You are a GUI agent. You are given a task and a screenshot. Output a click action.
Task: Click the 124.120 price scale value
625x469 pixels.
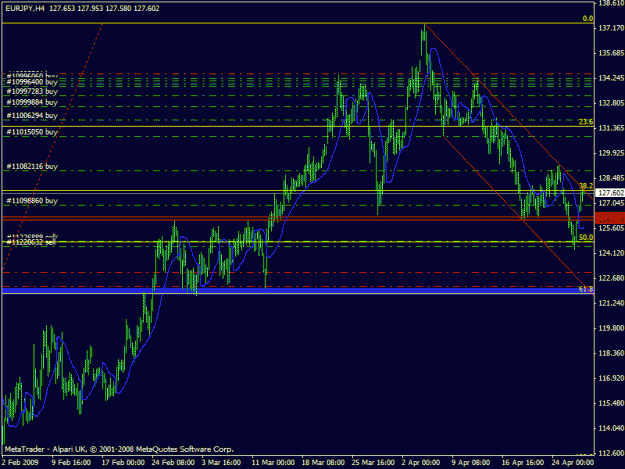(611, 253)
